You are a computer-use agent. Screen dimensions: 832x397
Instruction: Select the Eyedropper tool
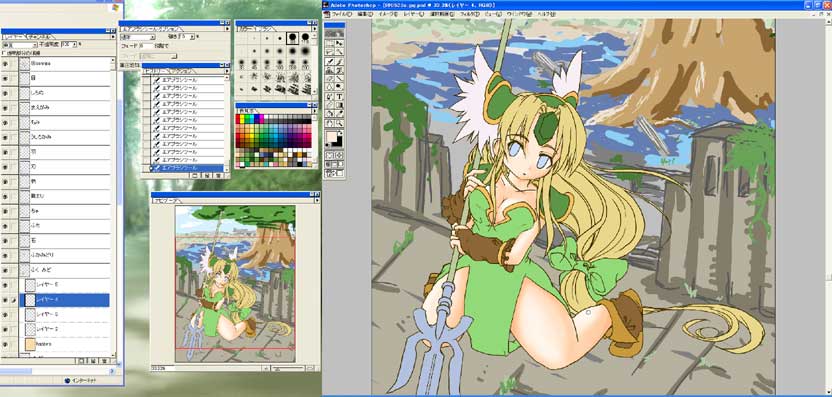tap(339, 114)
